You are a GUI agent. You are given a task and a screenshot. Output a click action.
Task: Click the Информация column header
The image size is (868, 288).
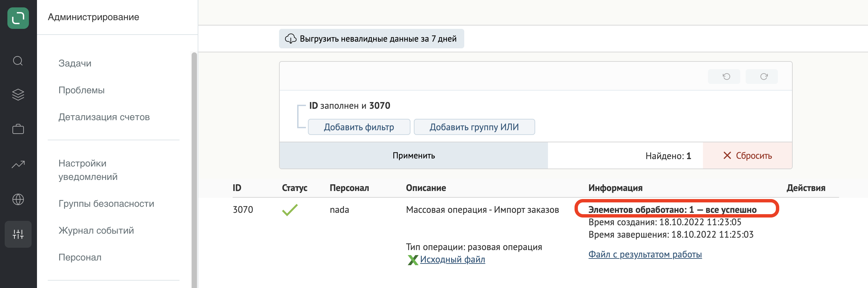(615, 188)
